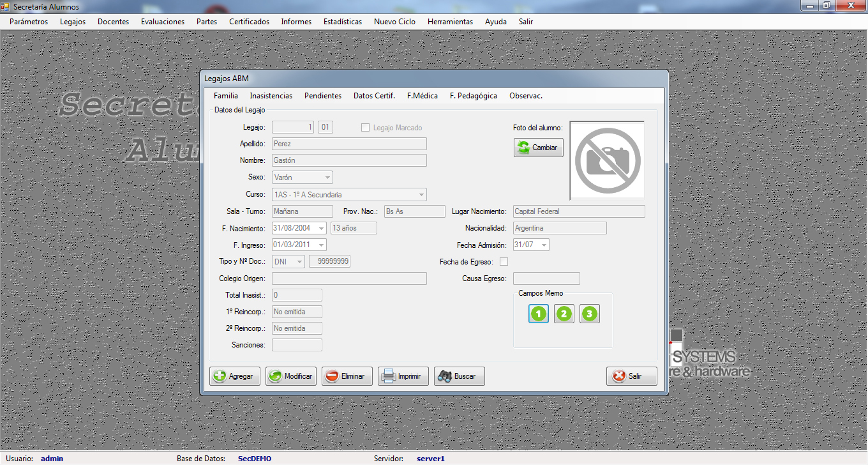Open Campos Memo number 3
Screen dimensions: 868x465
(x=590, y=314)
